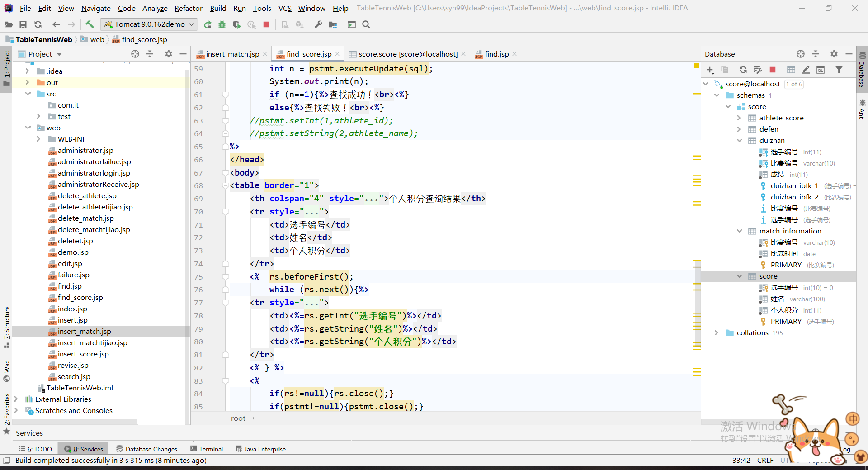868x470 pixels.
Task: Rerun Tomcat with green rerun arrow
Action: click(208, 24)
